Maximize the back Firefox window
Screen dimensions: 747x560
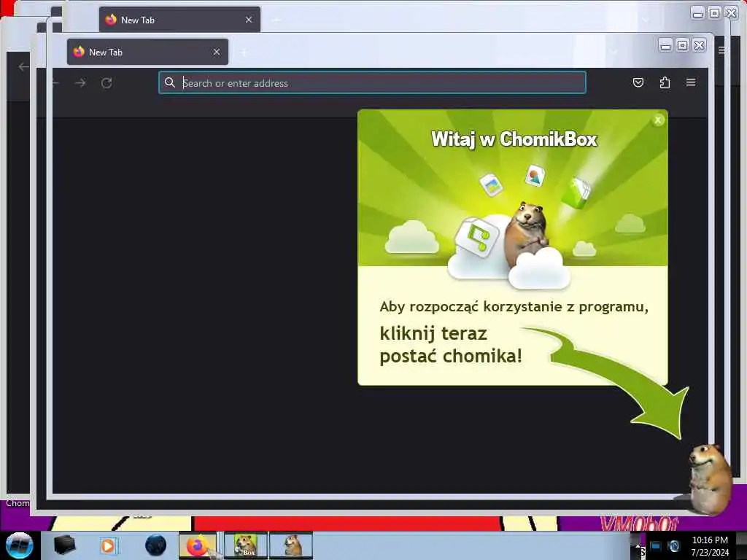(x=715, y=13)
